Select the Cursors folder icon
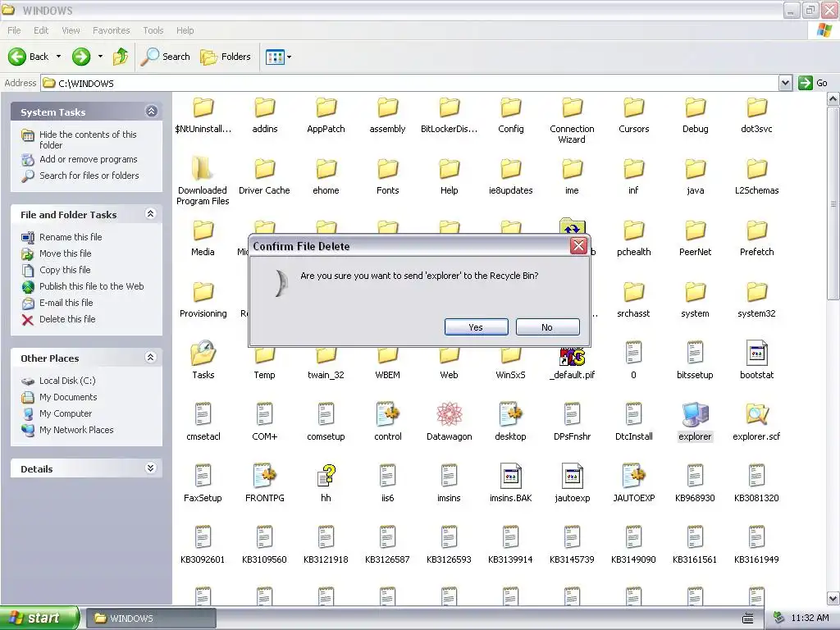Screen dimensions: 840x630 point(634,106)
